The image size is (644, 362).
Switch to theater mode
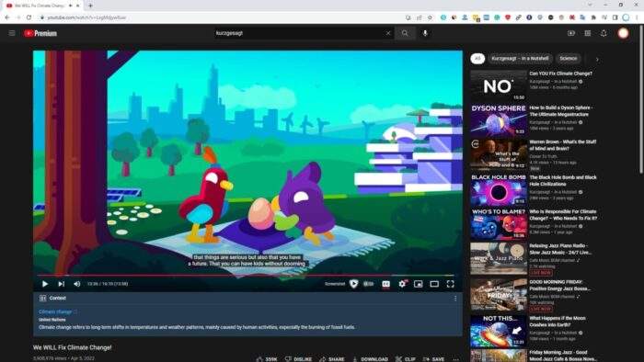point(434,284)
